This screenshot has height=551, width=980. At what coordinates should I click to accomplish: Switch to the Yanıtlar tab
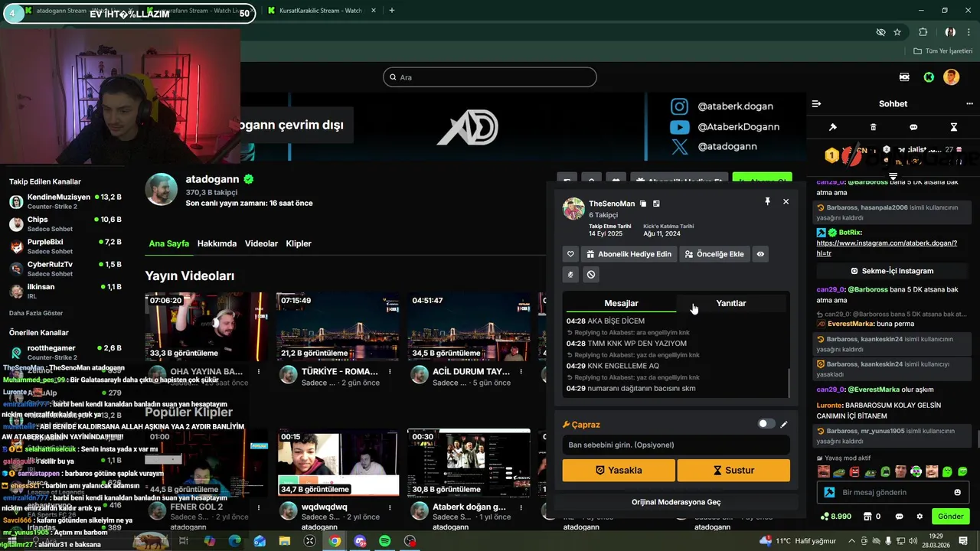(x=731, y=303)
